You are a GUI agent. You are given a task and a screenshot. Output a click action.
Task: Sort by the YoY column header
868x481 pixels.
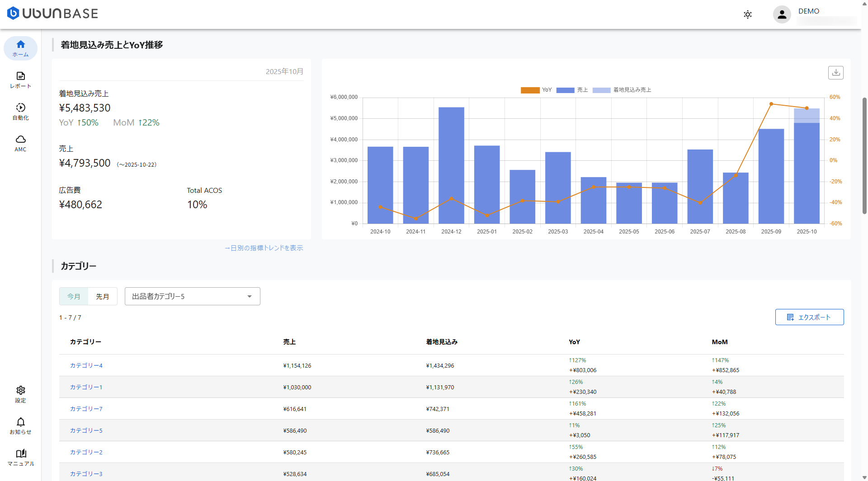574,342
